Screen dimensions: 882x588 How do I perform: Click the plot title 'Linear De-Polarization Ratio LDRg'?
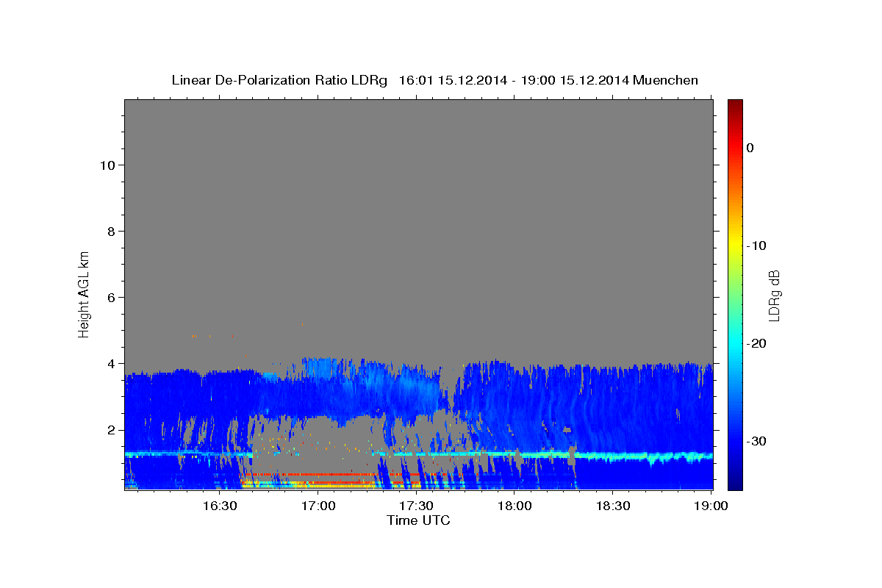pos(279,80)
